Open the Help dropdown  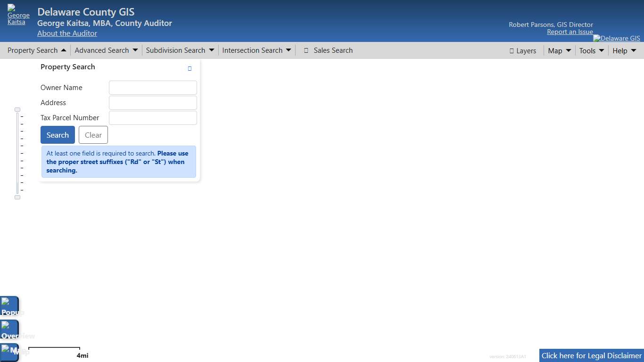tap(623, 50)
